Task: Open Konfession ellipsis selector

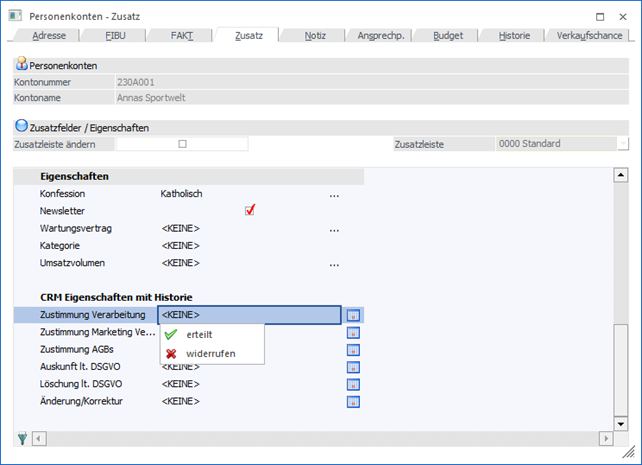Action: pos(335,193)
